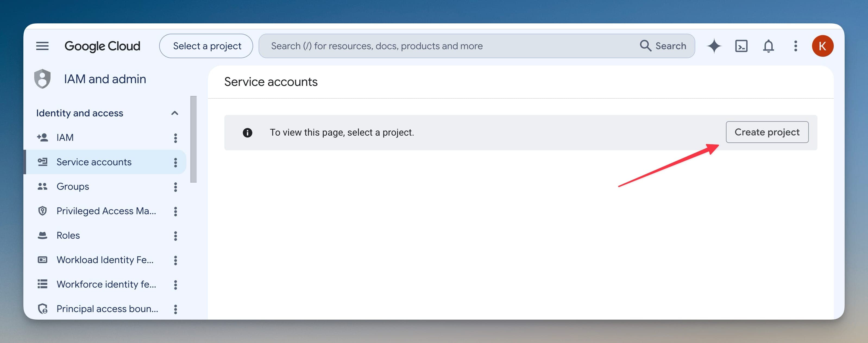Click the Create project button
This screenshot has height=343, width=868.
(x=767, y=132)
